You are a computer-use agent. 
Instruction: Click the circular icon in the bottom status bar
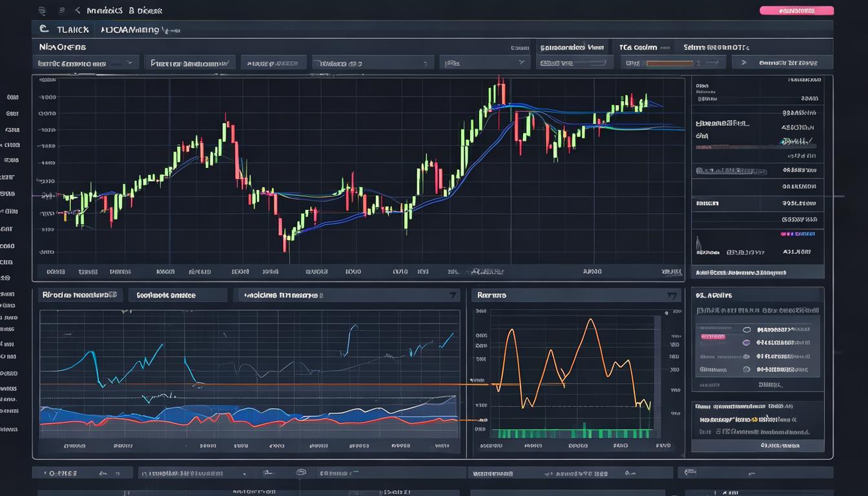click(x=300, y=473)
